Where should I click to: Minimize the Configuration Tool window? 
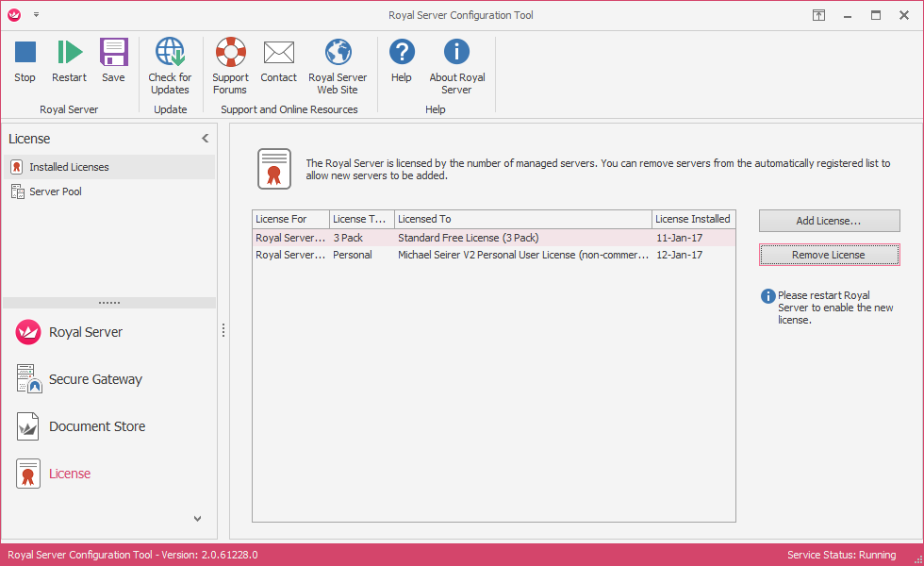point(848,15)
